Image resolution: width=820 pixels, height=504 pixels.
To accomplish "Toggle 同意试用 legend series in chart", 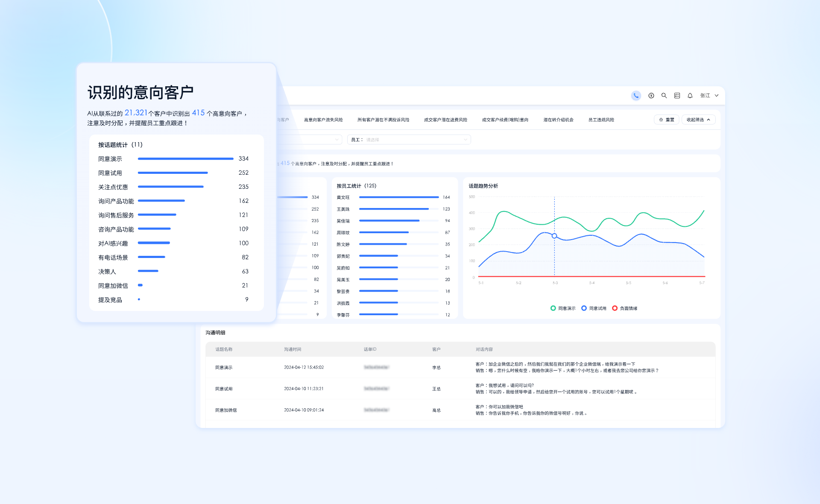I will coord(594,308).
